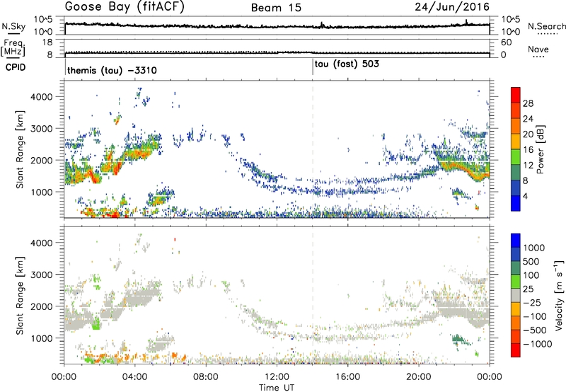Click the velocity panel 'Slant Range [km]' label
Viewport: 566px width, 392px height.
pyautogui.click(x=20, y=295)
